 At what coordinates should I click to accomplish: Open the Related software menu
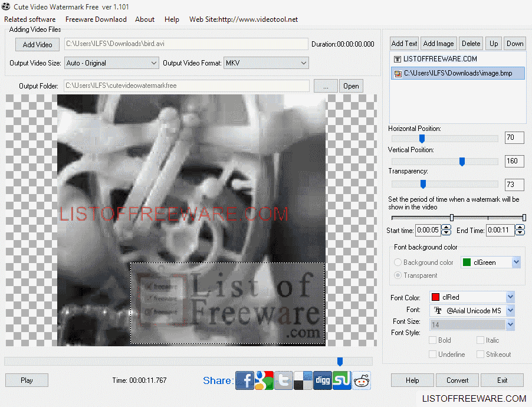click(x=30, y=19)
